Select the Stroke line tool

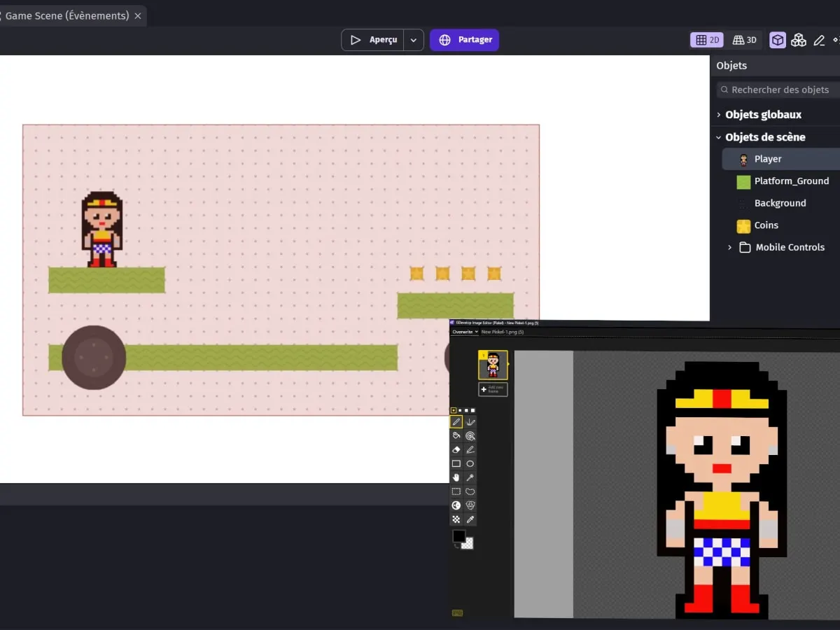pos(470,450)
